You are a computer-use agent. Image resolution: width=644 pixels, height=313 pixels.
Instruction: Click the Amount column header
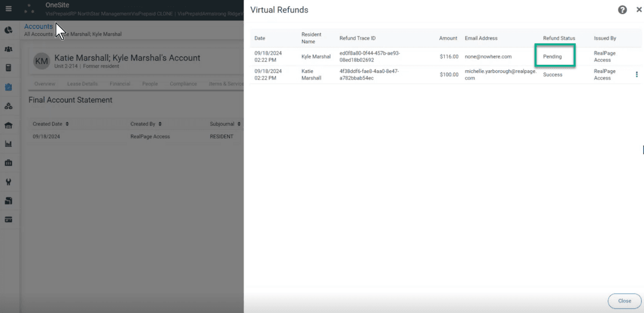tap(448, 38)
